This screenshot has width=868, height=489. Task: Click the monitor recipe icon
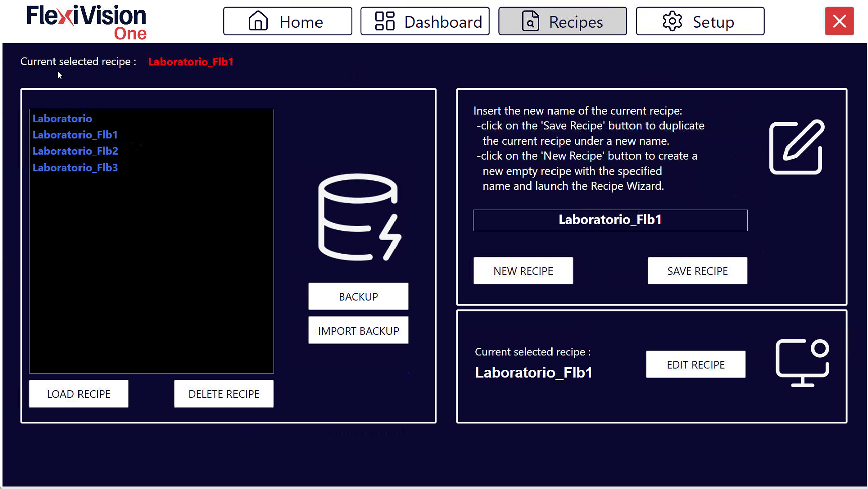[803, 363]
